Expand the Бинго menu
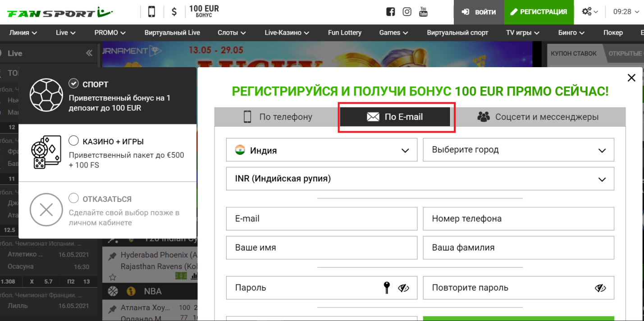The width and height of the screenshot is (644, 321). (x=571, y=32)
